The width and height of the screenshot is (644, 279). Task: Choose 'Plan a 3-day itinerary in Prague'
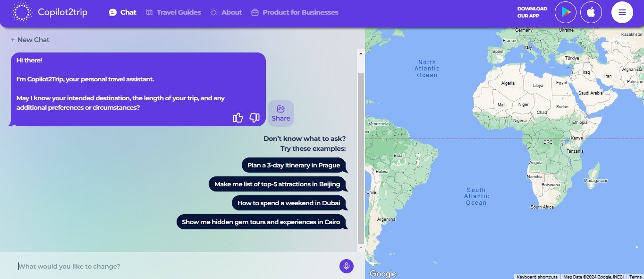(293, 165)
